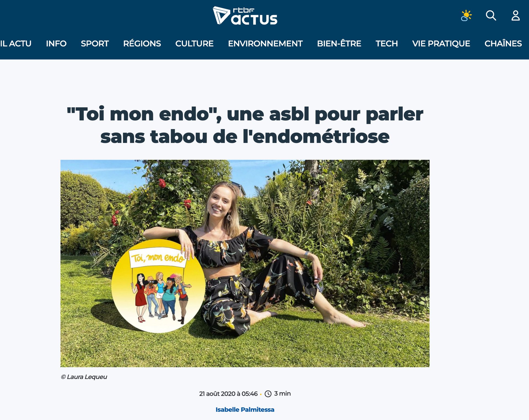The width and height of the screenshot is (529, 420).
Task: Go to the RTBF Actus logo homepage
Action: [x=245, y=16]
